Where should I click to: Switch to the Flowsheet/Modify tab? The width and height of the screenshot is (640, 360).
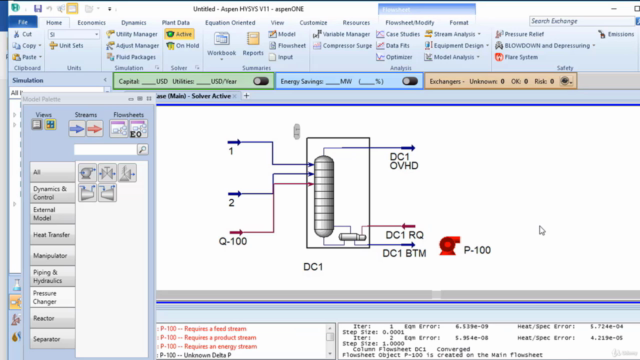409,23
